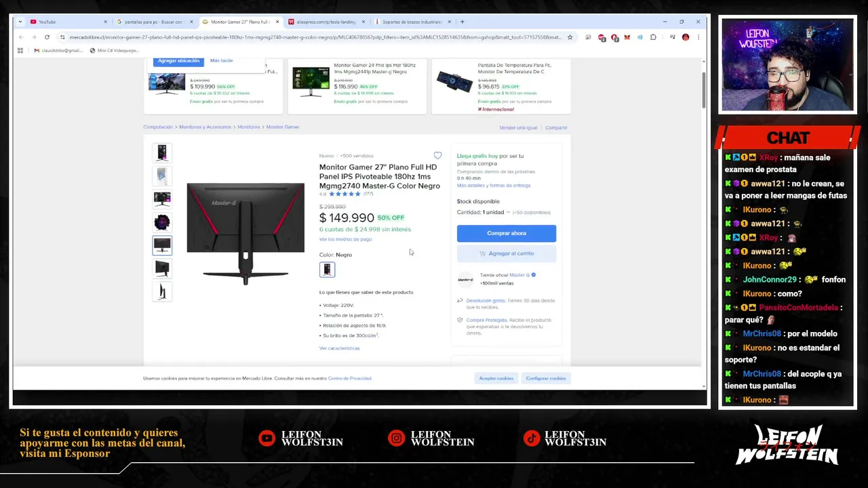868x488 pixels.
Task: Show the side-profile thumbnail
Action: [x=162, y=291]
